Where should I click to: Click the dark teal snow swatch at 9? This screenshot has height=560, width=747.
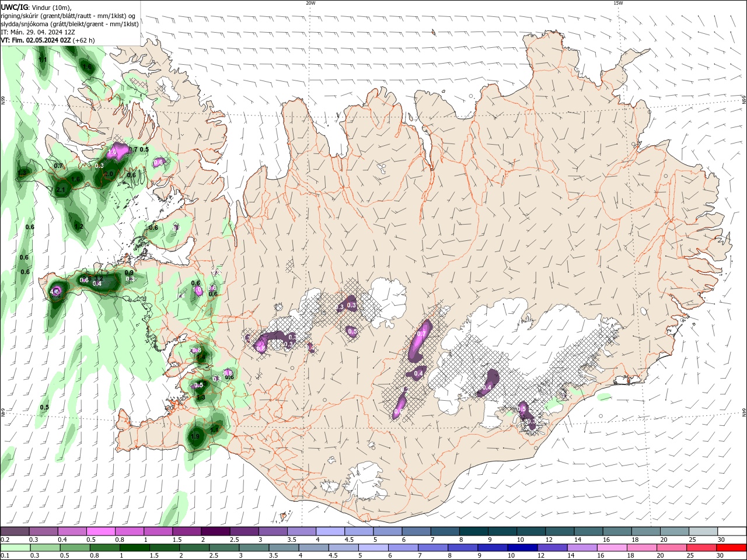502,531
